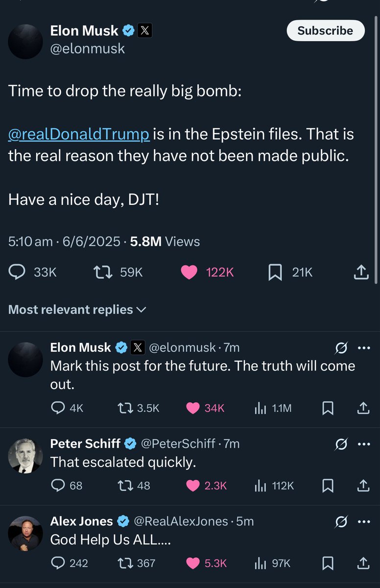
Task: Expand the Most relevant replies sort dropdown
Action: click(77, 310)
